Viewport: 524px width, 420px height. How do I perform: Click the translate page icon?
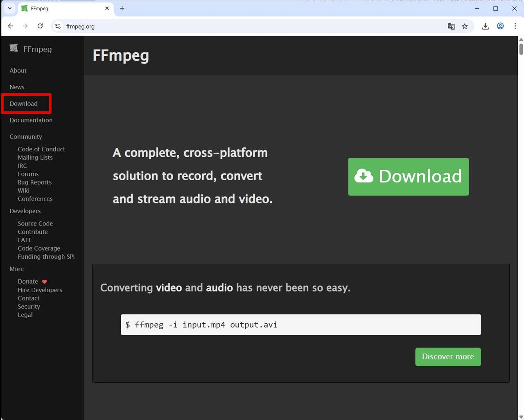click(x=451, y=26)
